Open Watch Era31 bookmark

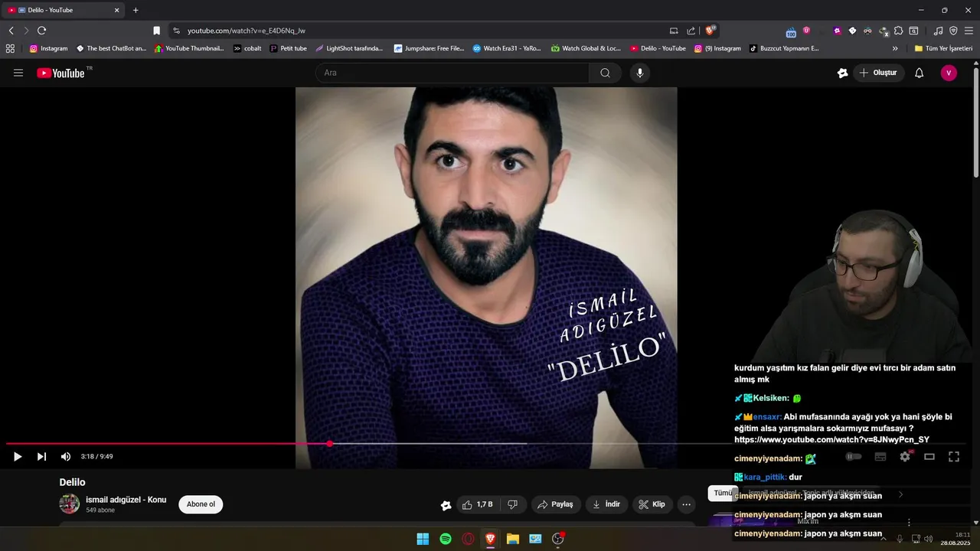tap(506, 48)
